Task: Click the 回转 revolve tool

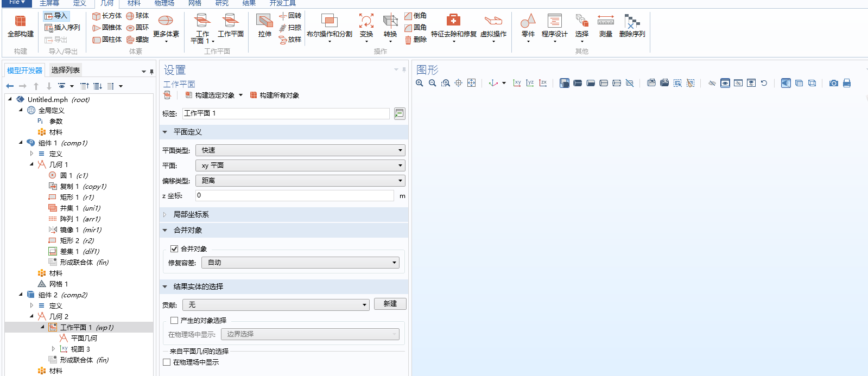Action: tap(290, 16)
